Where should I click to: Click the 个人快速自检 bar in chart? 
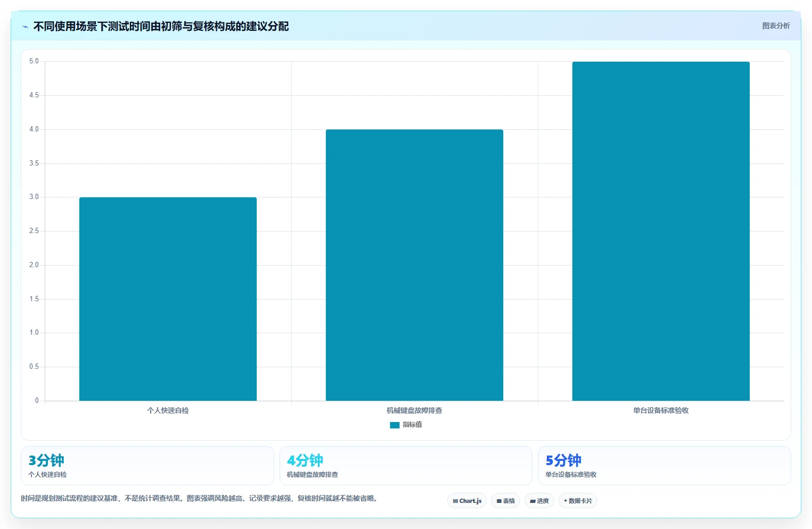168,299
